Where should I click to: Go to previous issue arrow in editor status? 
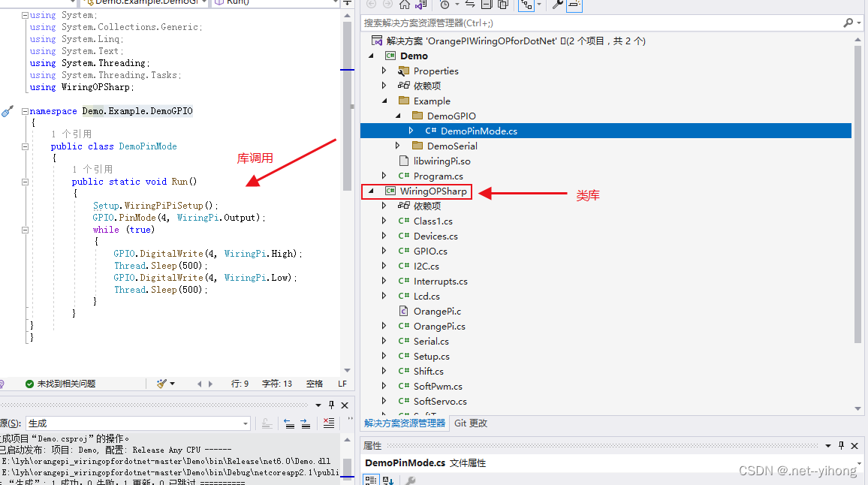[x=199, y=384]
